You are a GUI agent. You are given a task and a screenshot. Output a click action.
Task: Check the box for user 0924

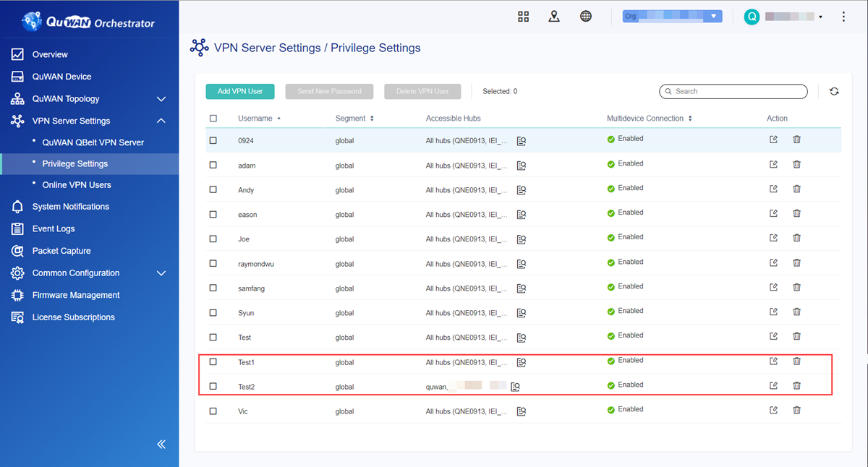pos(213,140)
